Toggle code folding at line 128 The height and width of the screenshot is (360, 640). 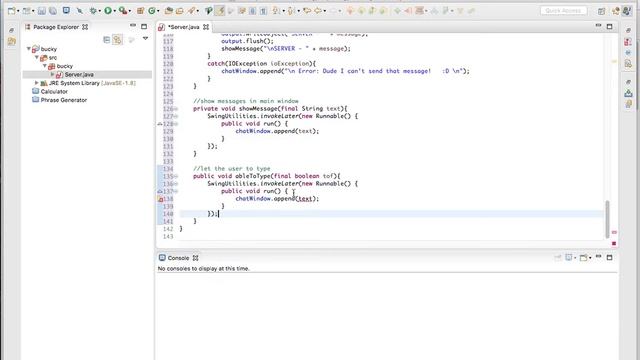176,124
